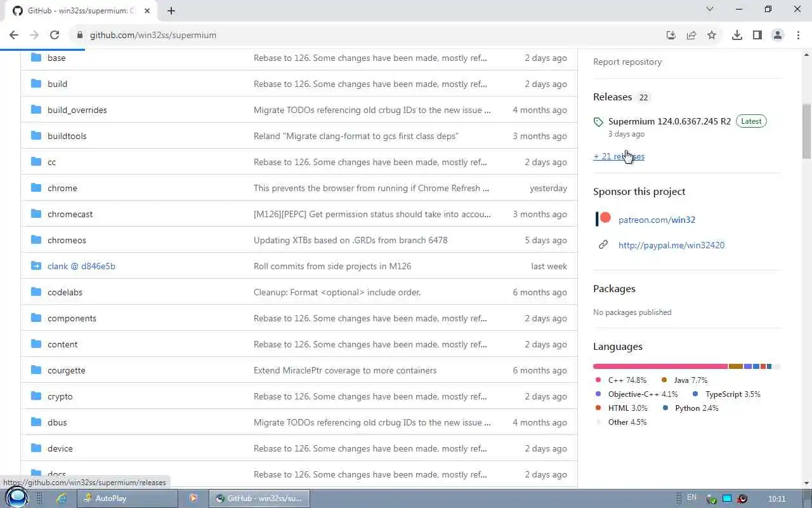Close the GitHub supermium tab
The height and width of the screenshot is (508, 812).
coord(147,11)
